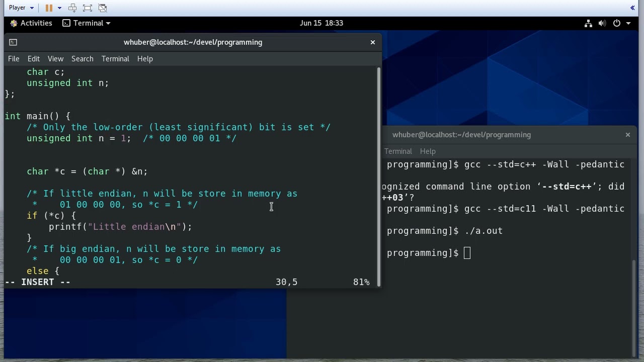Click the power icon in the top bar

tap(617, 23)
